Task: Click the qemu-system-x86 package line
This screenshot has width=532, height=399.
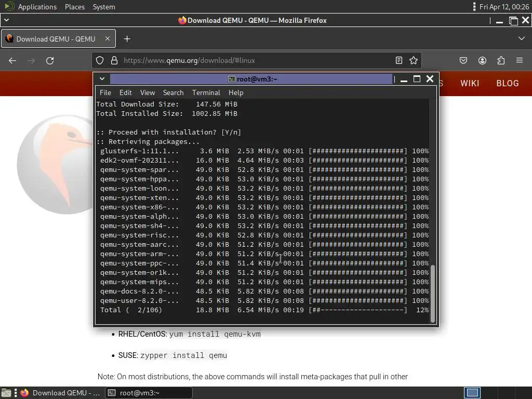Action: coord(264,207)
